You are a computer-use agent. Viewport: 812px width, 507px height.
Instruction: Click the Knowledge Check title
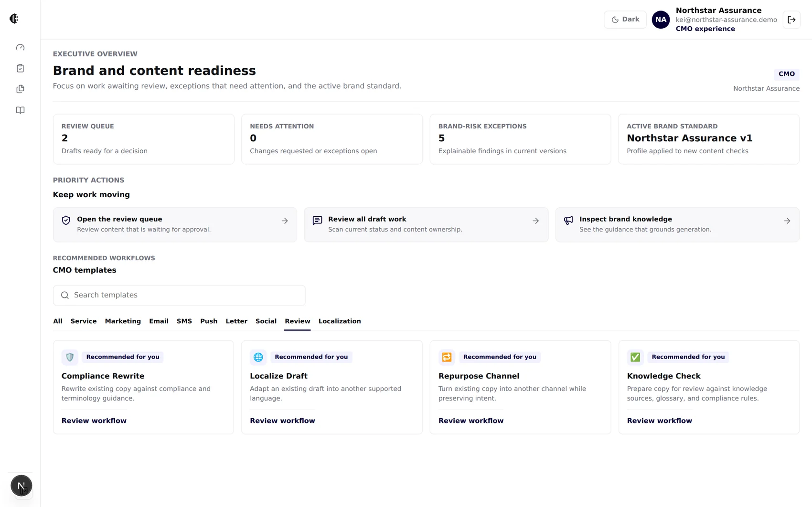[664, 376]
